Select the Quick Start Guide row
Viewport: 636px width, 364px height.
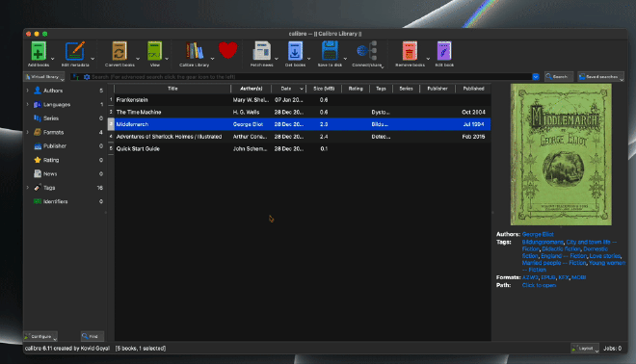click(x=300, y=148)
